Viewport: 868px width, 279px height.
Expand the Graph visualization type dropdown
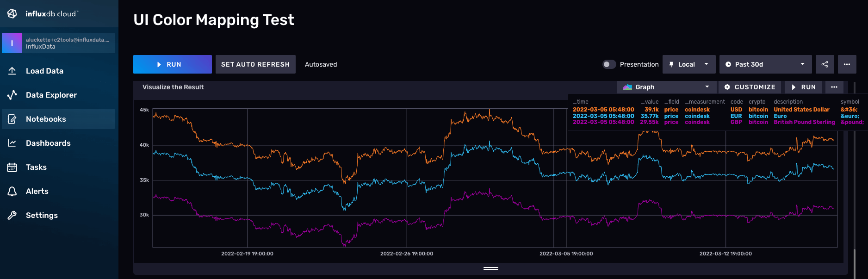[x=667, y=87]
